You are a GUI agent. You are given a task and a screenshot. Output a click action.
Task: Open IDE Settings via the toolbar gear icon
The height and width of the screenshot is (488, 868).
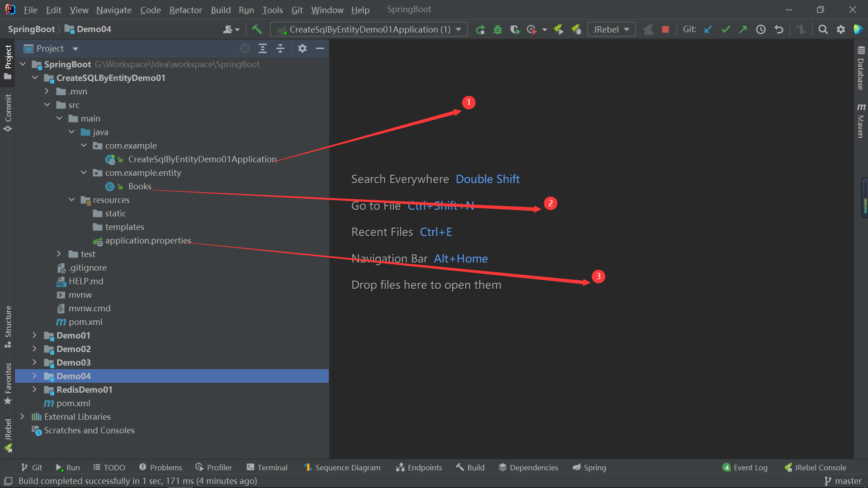click(x=841, y=29)
